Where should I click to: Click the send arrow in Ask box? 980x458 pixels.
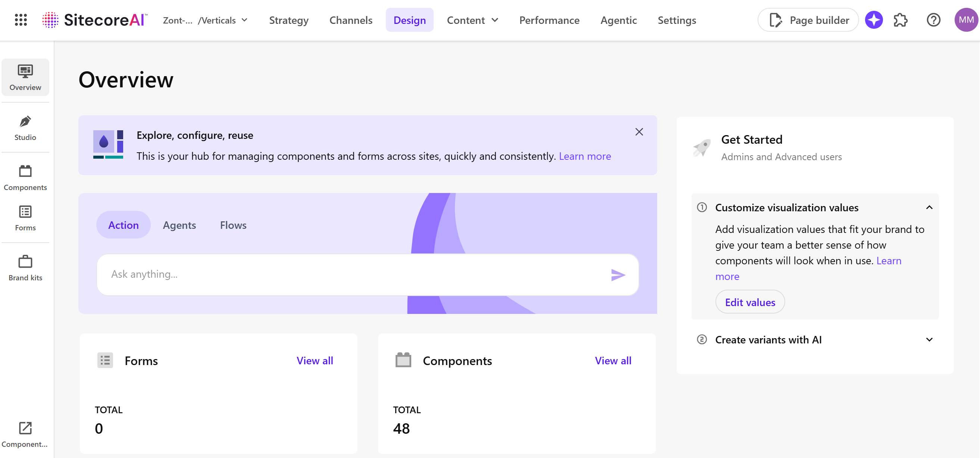coord(618,275)
